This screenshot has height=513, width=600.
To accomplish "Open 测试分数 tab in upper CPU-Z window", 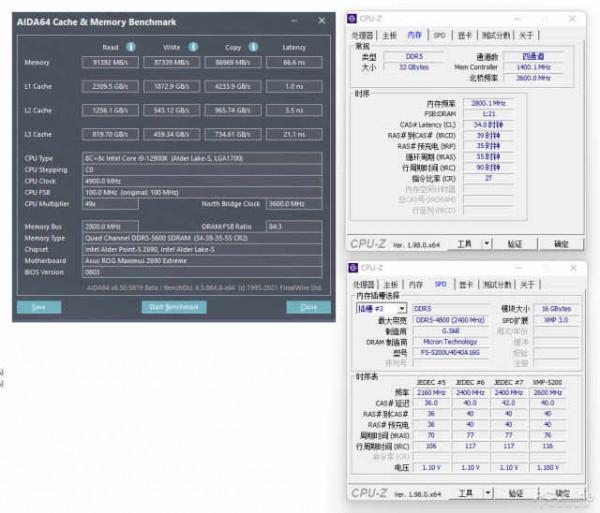I will [496, 36].
